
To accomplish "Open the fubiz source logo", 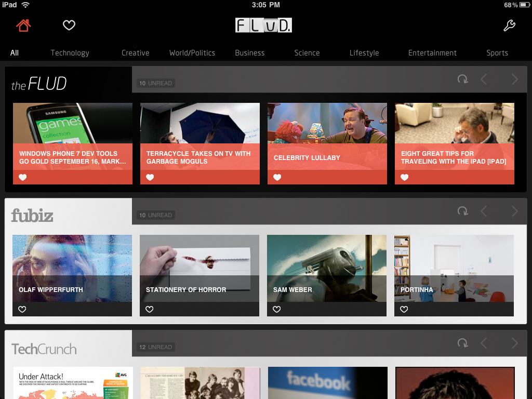I will click(x=32, y=216).
